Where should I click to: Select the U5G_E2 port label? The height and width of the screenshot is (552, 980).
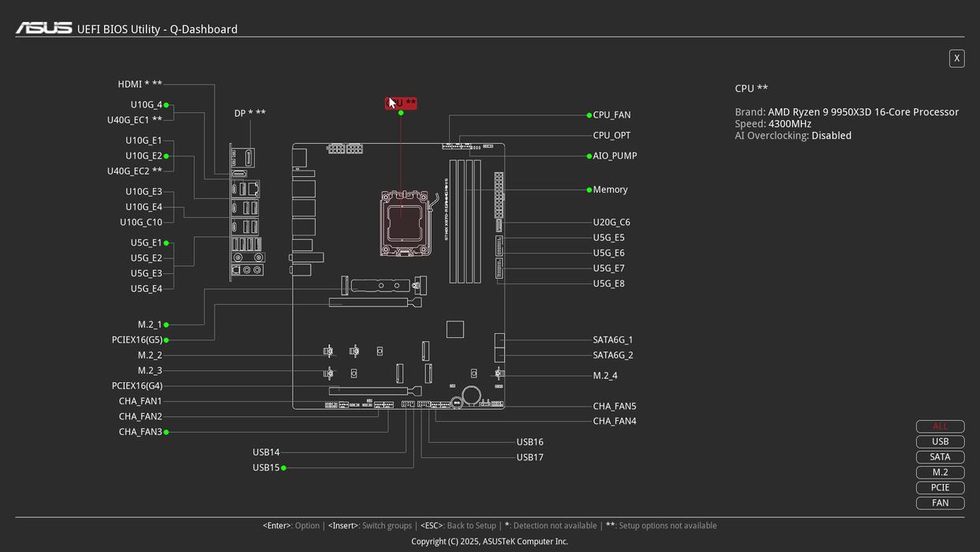click(146, 258)
